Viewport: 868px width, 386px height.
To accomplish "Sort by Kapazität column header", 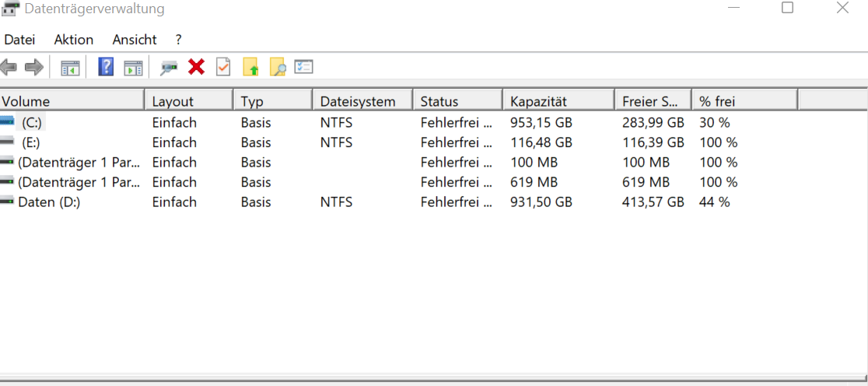I will (558, 101).
